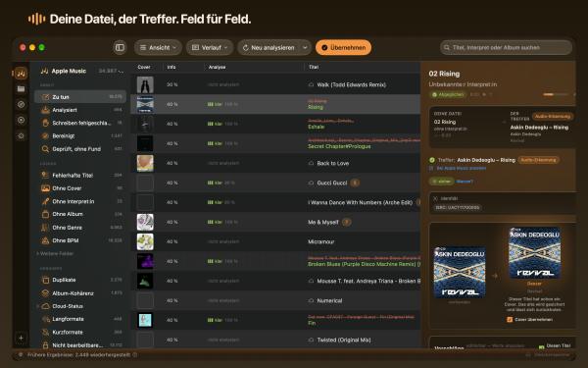Click the Zu tun checklist icon
Viewport: 588px width, 368px height.
pos(45,97)
